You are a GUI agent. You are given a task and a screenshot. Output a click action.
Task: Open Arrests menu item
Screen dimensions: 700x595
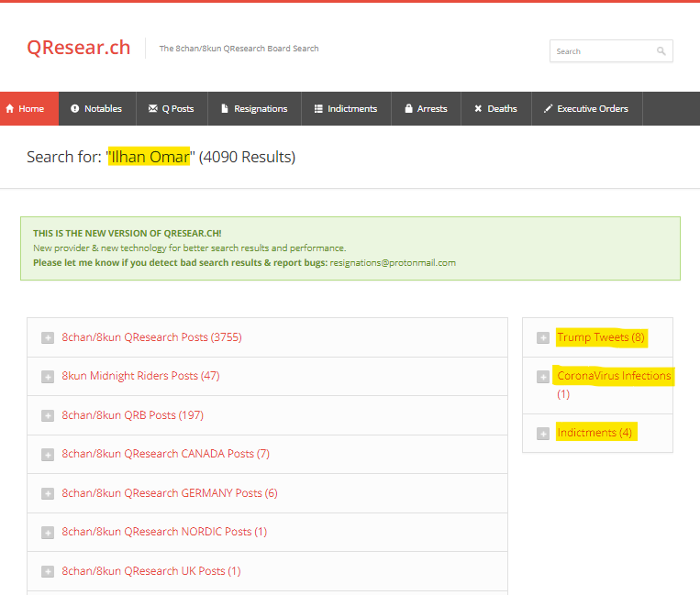click(426, 108)
